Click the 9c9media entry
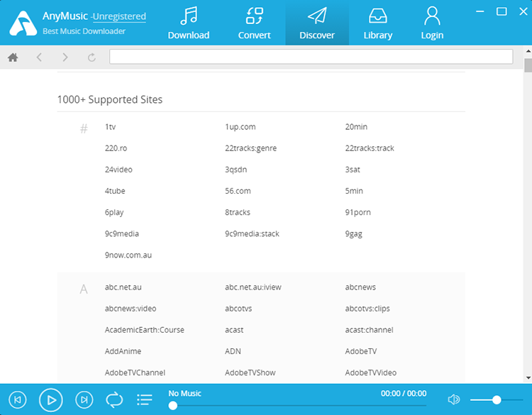The image size is (532, 415). point(122,234)
